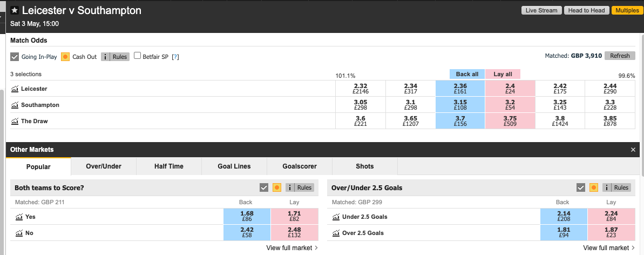Close the Other Markets panel
The image size is (644, 255).
[633, 150]
